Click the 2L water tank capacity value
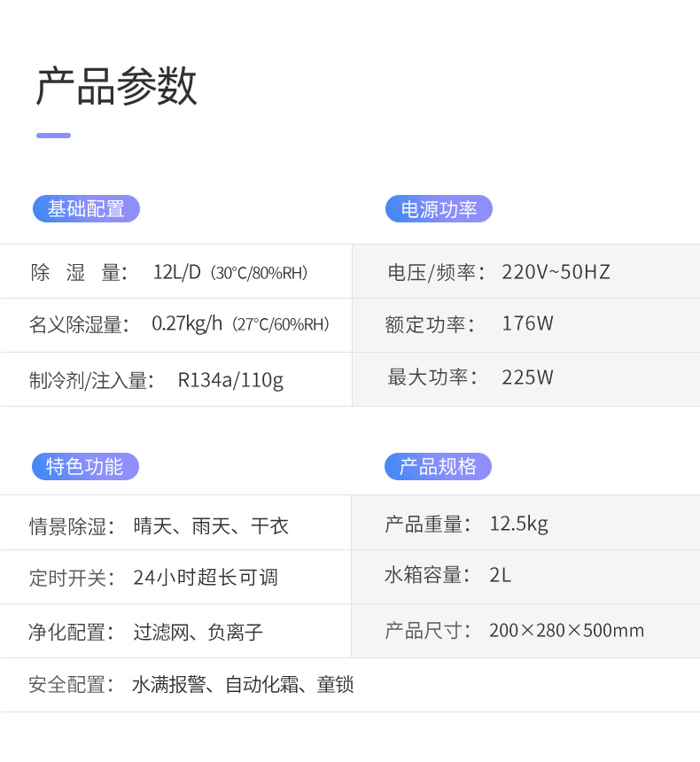 (x=500, y=575)
